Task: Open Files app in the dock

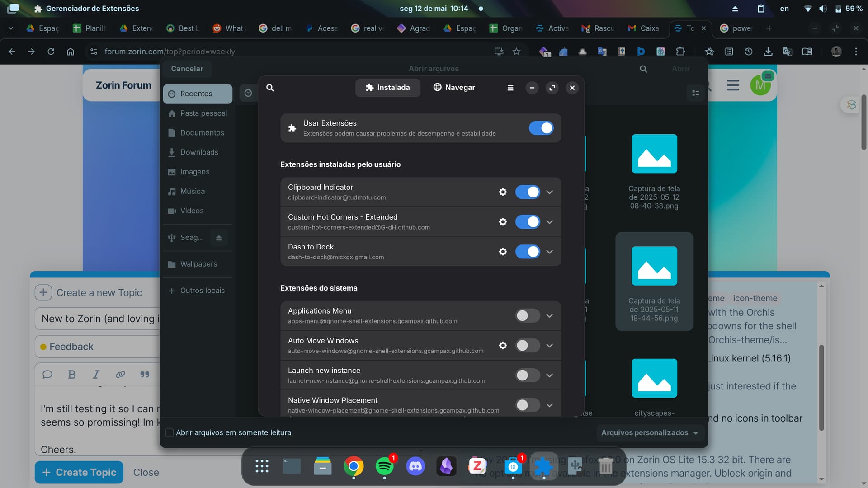Action: click(323, 466)
